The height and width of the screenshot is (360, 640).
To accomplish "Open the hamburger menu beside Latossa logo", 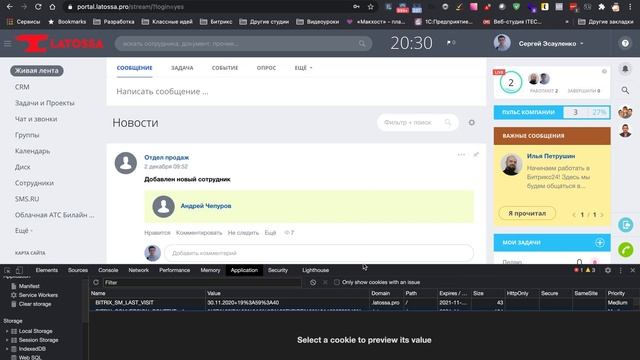I will (7, 43).
